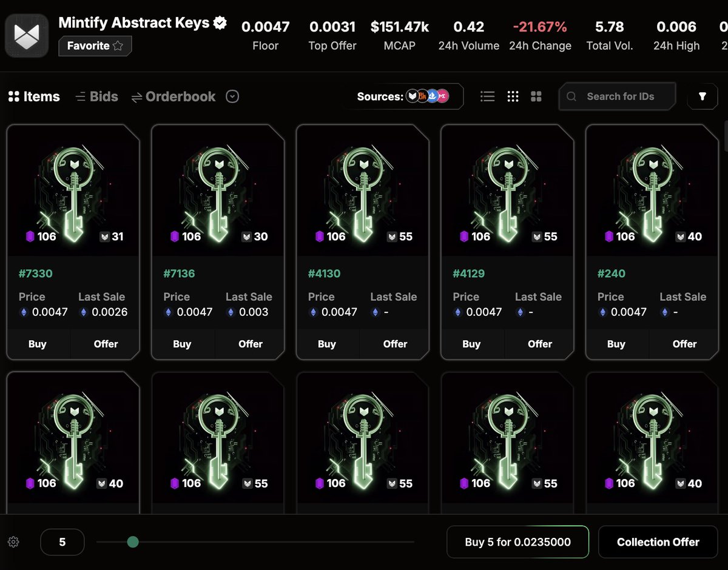Buy item #7136

click(183, 344)
